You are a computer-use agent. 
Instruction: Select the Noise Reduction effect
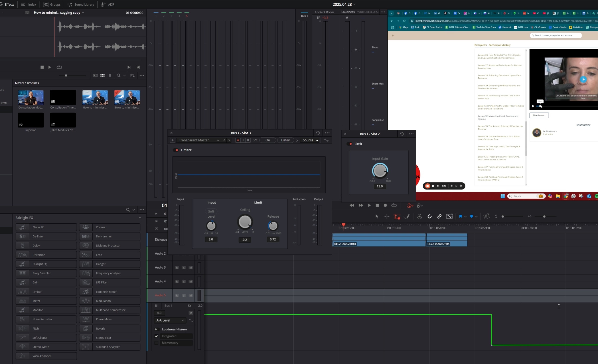pyautogui.click(x=46, y=319)
